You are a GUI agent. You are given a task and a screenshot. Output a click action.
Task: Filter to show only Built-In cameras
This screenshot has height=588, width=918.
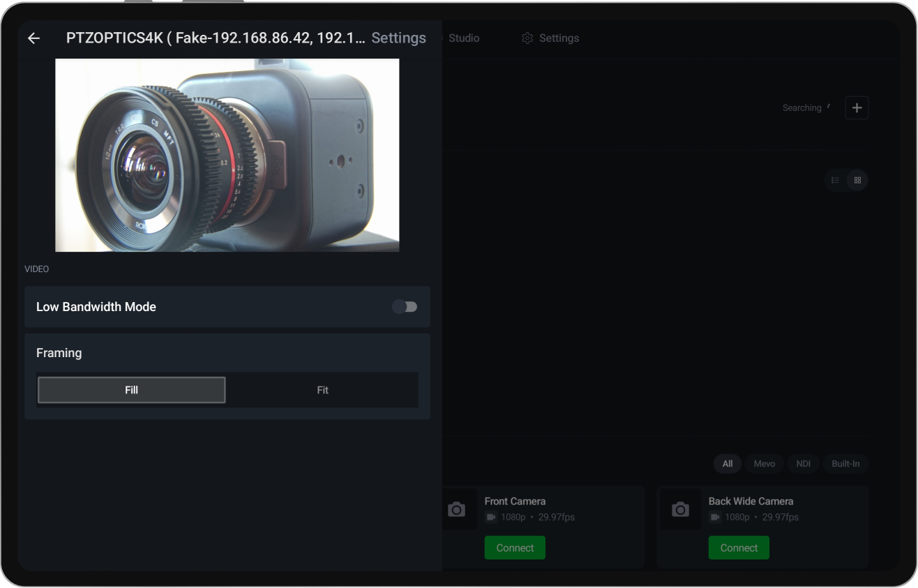845,463
